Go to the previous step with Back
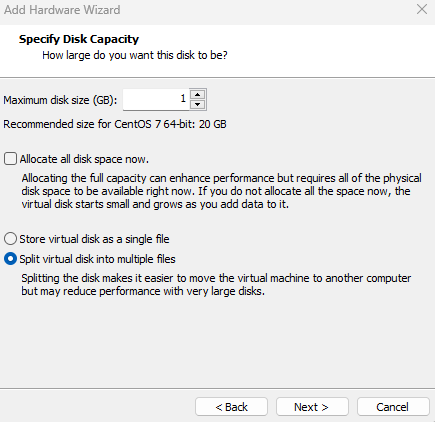 pos(231,407)
